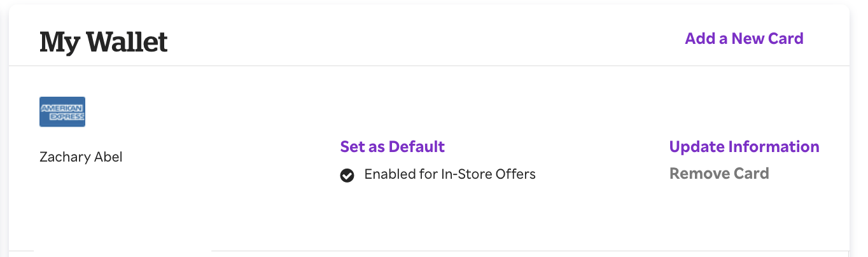Click Update Information in purple text
This screenshot has height=257, width=868.
744,147
